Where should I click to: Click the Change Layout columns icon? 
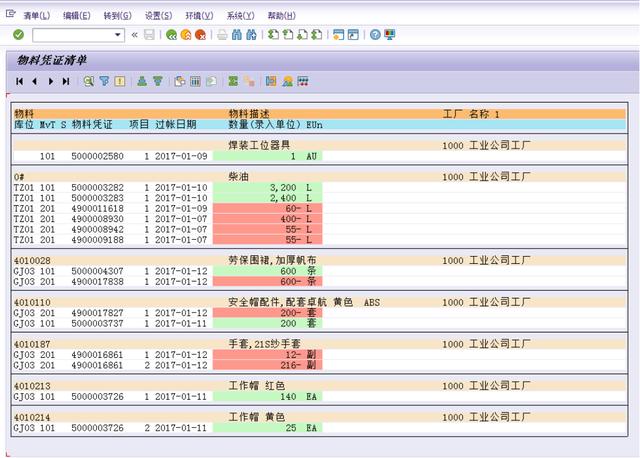tap(196, 81)
